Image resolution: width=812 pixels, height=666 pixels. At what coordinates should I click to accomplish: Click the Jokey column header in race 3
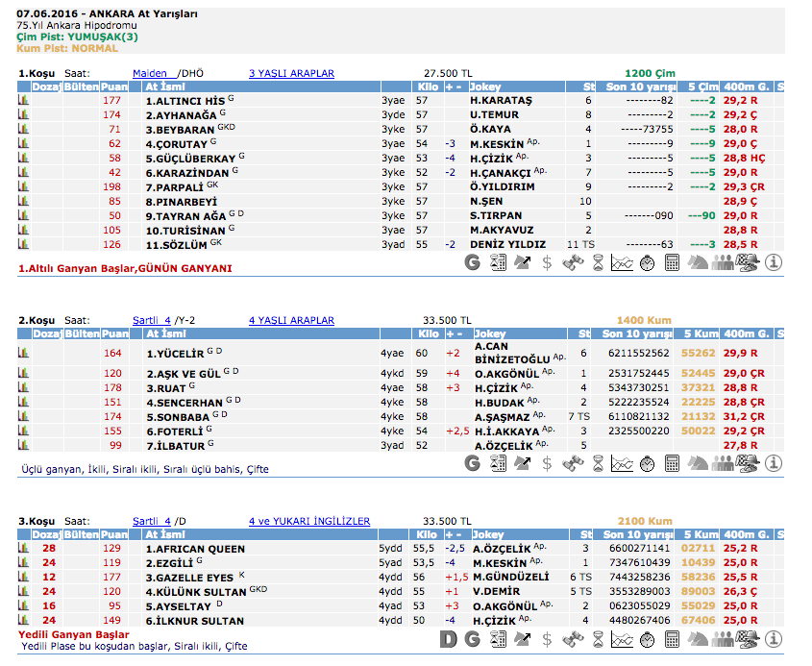pyautogui.click(x=488, y=534)
